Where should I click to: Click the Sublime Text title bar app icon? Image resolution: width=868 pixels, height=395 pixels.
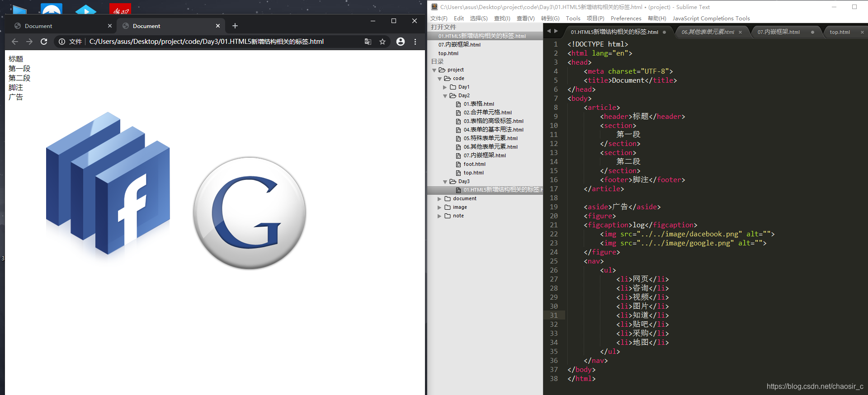click(x=434, y=7)
